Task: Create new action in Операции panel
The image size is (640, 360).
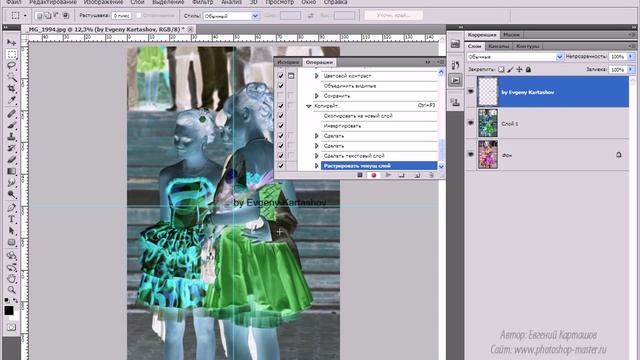Action: coord(417,175)
